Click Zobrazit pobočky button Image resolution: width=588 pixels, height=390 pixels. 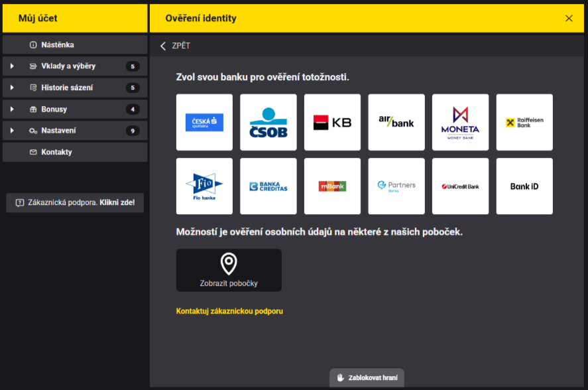tap(229, 270)
